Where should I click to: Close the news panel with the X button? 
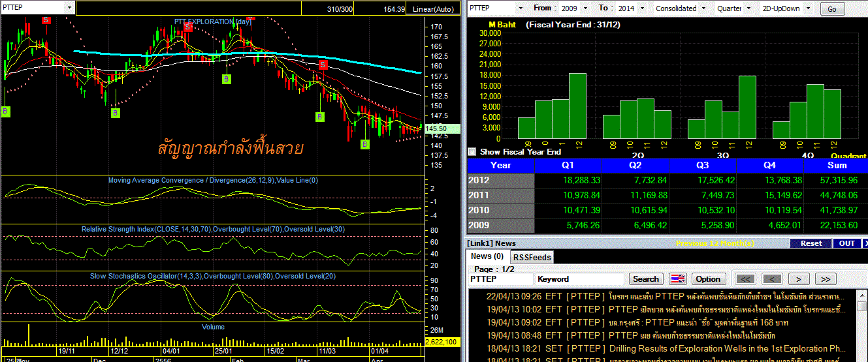pos(865,243)
